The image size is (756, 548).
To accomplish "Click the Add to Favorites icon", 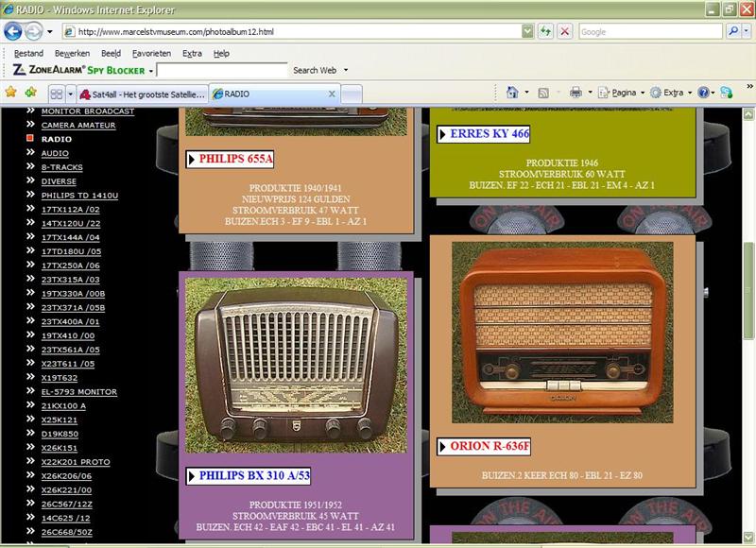I will [x=31, y=92].
